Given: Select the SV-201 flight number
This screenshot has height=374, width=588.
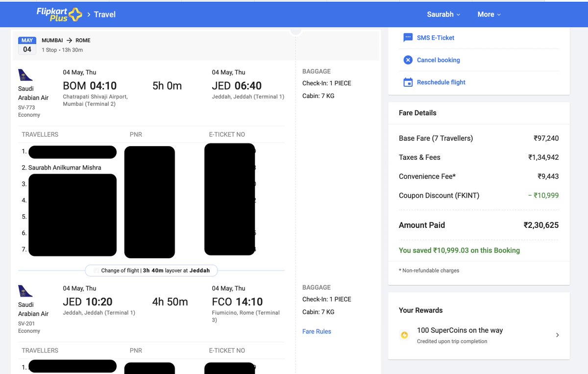Looking at the screenshot, I should pyautogui.click(x=26, y=324).
